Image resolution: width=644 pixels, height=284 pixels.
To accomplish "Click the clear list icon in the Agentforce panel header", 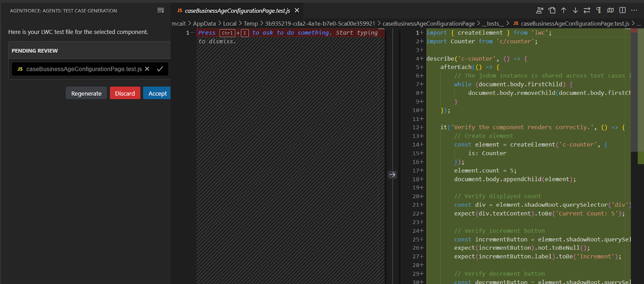I will (161, 10).
